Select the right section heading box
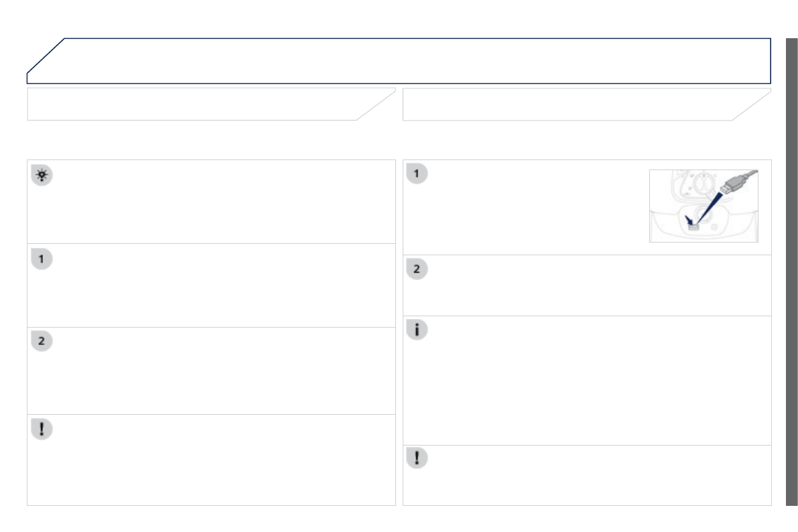 click(576, 104)
